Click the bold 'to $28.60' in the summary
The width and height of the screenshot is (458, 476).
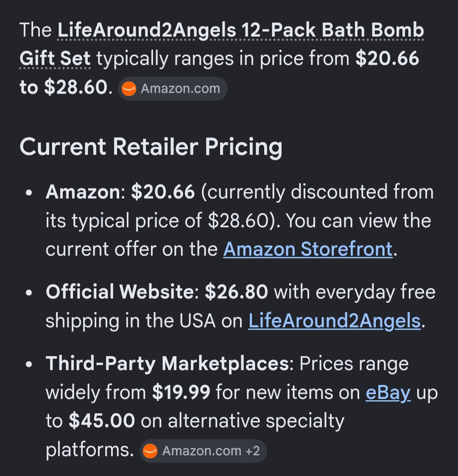64,88
